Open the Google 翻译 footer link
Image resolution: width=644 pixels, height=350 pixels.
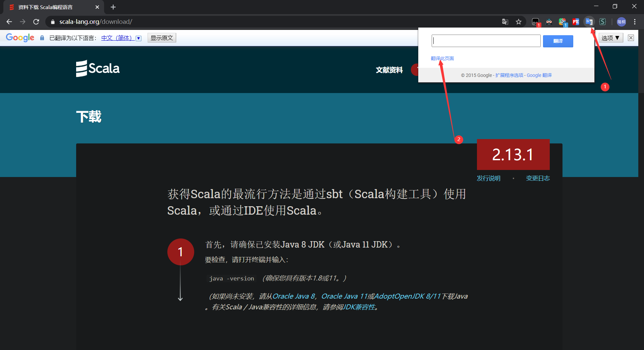539,75
